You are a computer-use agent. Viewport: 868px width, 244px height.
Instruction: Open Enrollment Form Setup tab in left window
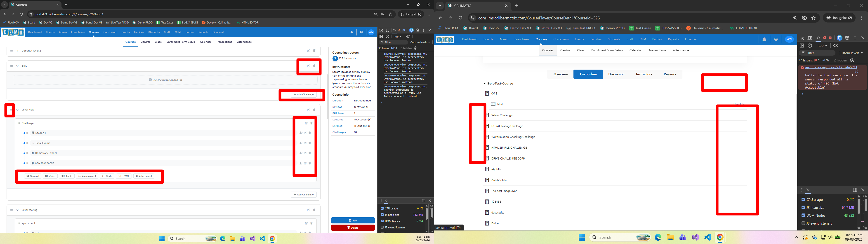[x=181, y=42]
